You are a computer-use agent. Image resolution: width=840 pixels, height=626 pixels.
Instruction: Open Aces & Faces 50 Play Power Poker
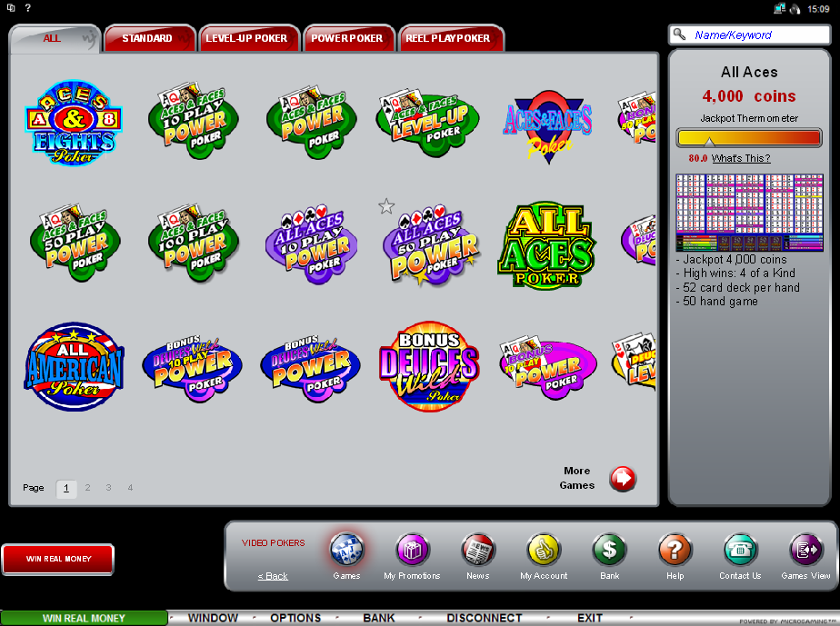coord(75,243)
